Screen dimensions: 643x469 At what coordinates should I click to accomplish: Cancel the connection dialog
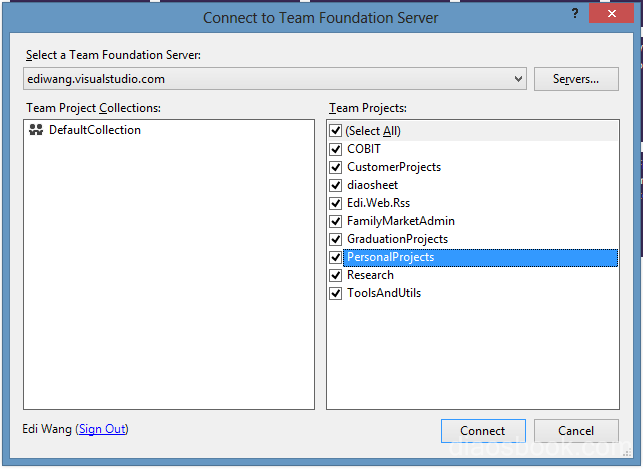coord(576,431)
